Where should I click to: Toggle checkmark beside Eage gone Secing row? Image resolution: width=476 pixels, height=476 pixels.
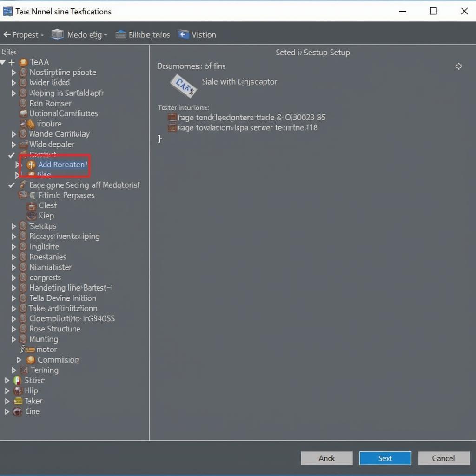12,185
